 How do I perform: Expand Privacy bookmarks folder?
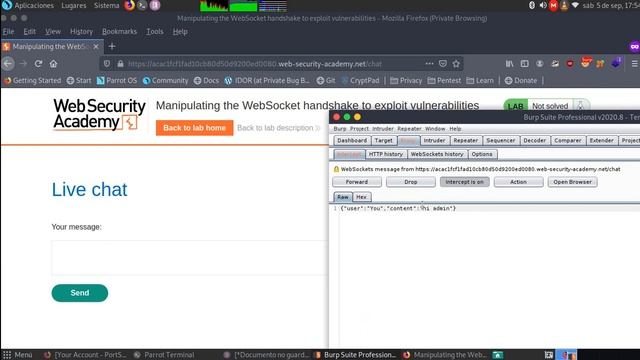coord(406,80)
